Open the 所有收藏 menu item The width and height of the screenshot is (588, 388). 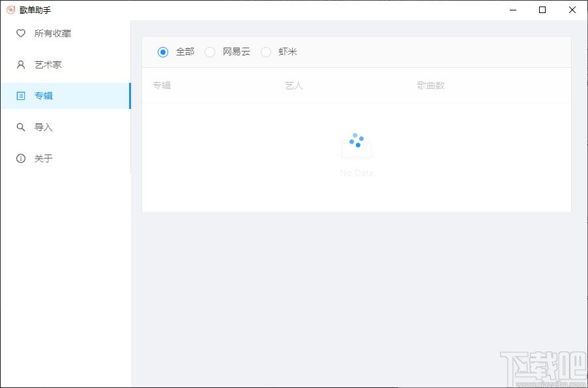65,33
